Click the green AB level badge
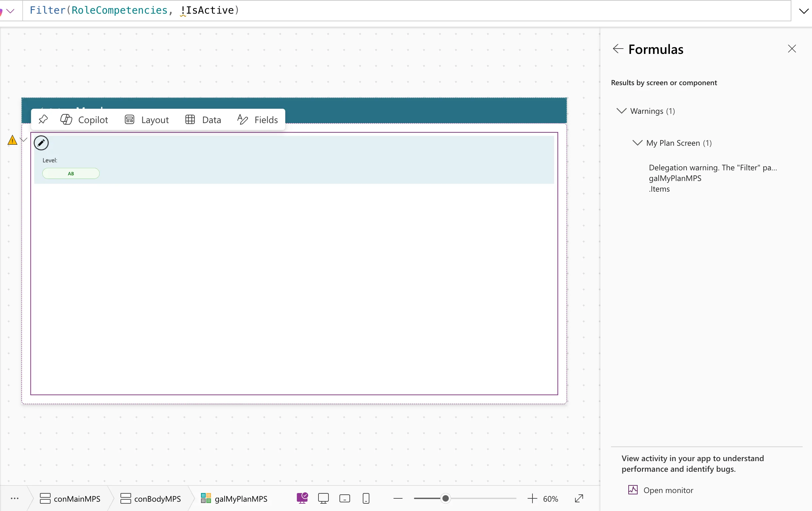812x511 pixels. 71,174
